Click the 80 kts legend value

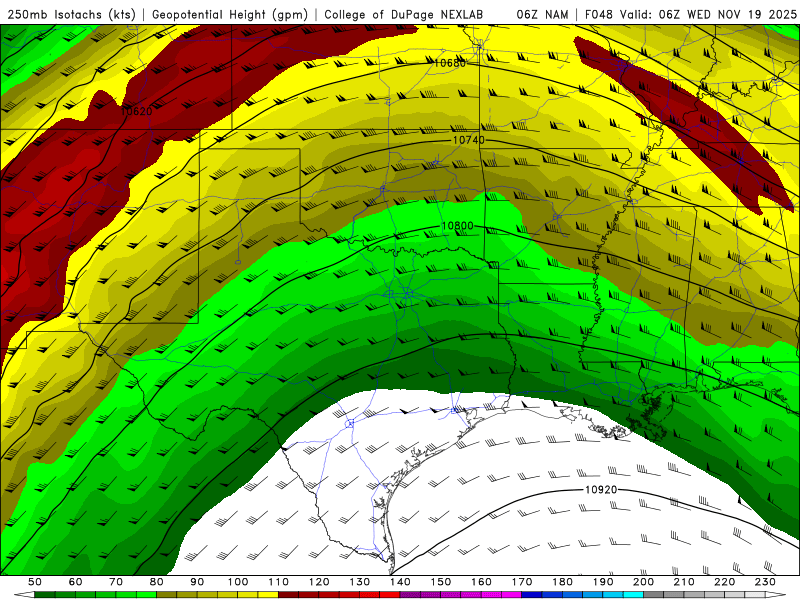(157, 582)
